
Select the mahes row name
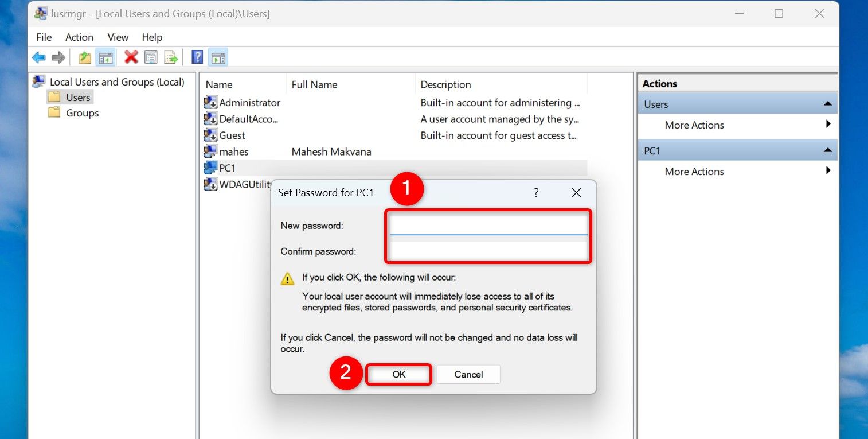[x=234, y=151]
